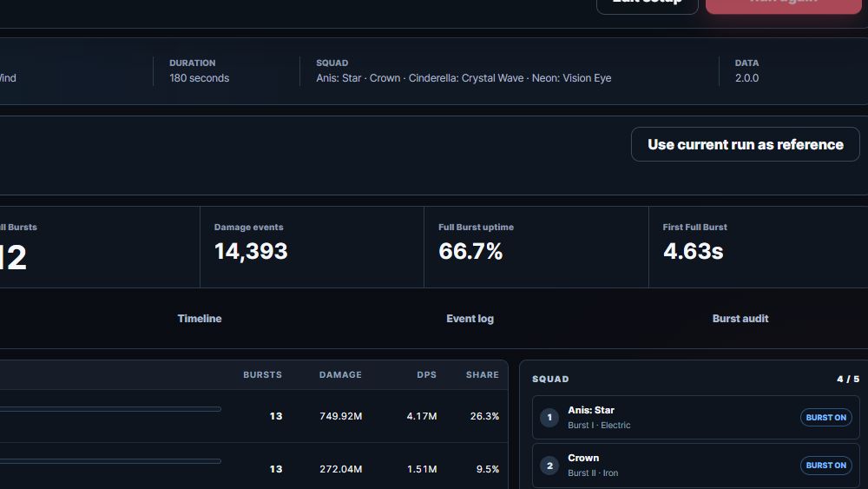
Task: Click Use current run as reference button
Action: coord(745,144)
